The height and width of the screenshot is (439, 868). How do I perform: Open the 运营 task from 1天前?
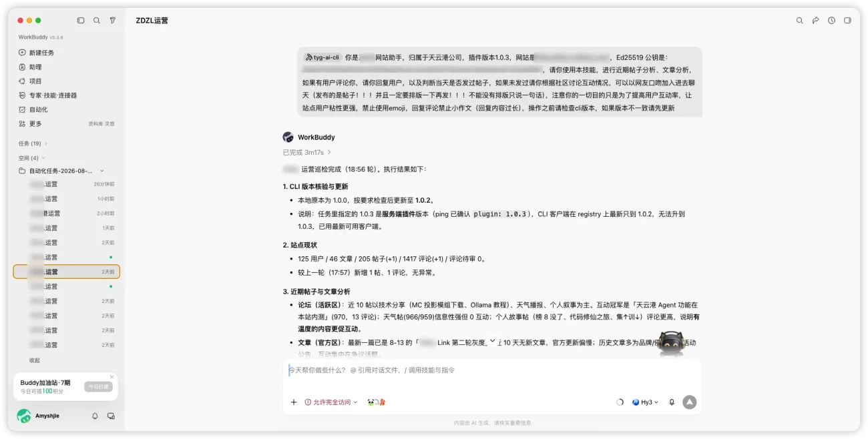66,228
